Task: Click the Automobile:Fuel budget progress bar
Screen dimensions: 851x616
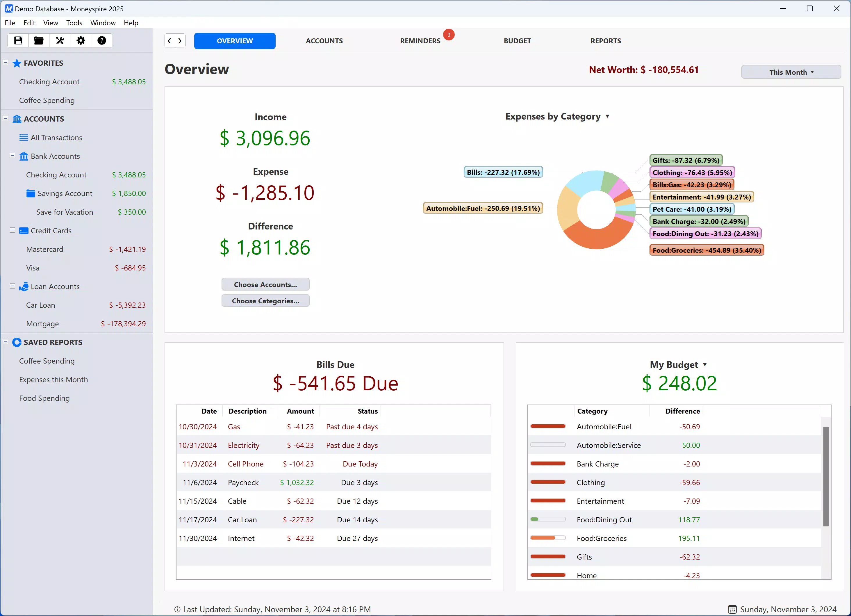Action: pyautogui.click(x=548, y=426)
